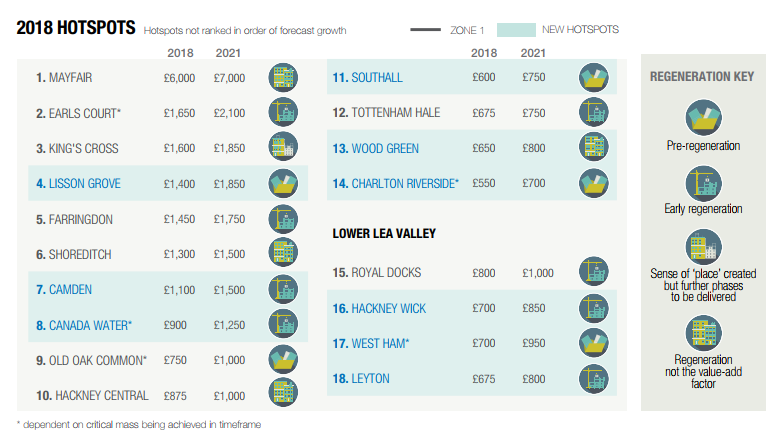Screen dimensions: 776x434
Task: Select the 'Sense of place created' key icon
Action: click(703, 246)
